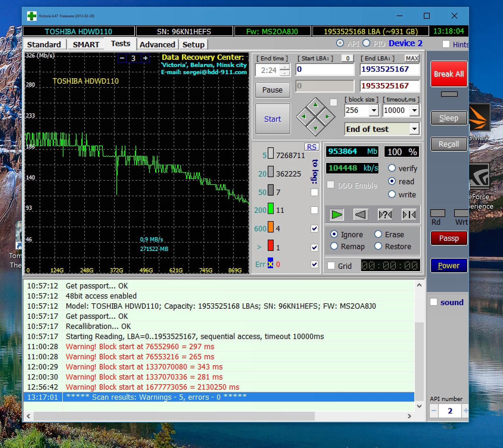Click MAX button above End LBA

(412, 58)
